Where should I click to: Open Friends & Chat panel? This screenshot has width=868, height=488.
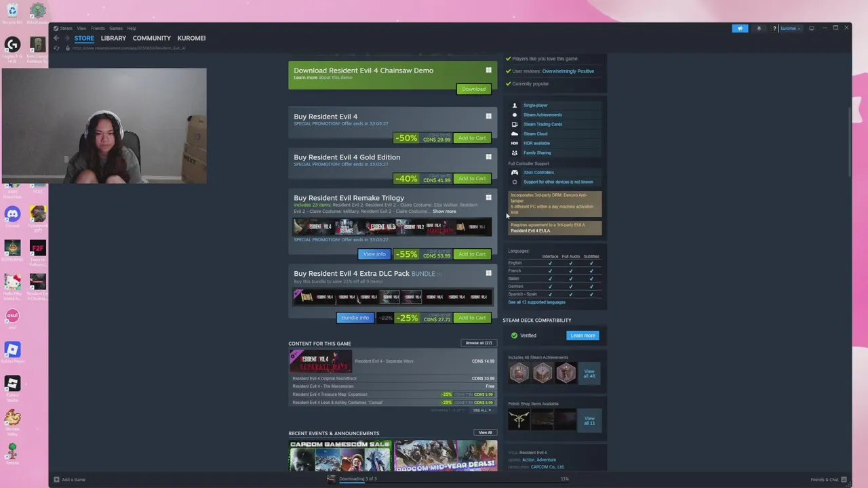pos(829,480)
